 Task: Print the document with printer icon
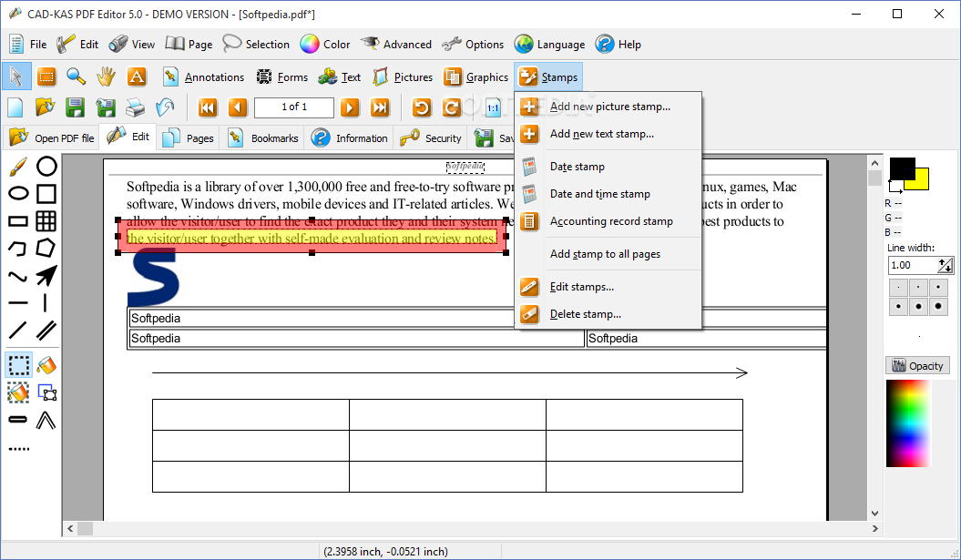coord(135,107)
